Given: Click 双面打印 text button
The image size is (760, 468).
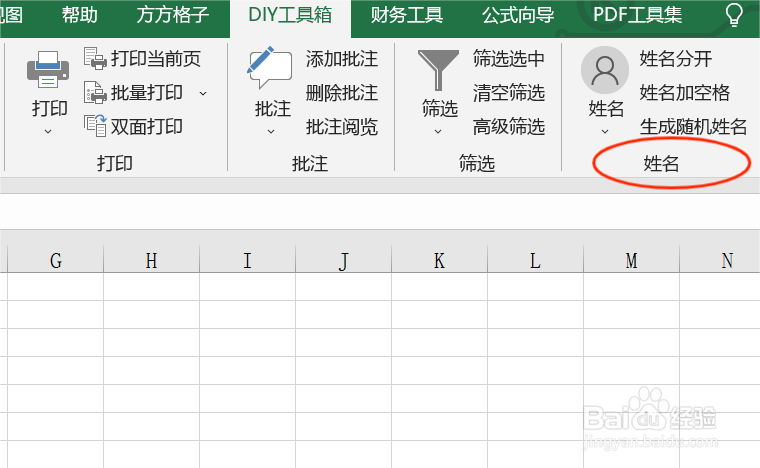Looking at the screenshot, I should (147, 126).
